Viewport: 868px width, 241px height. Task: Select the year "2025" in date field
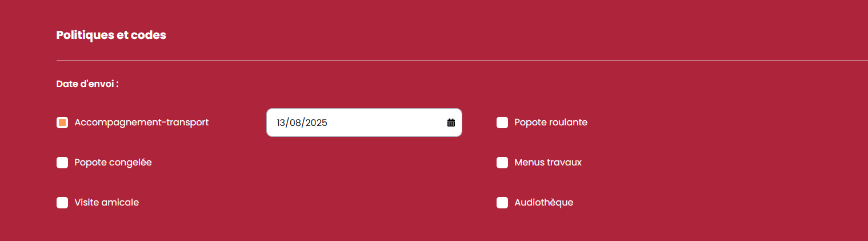tap(316, 123)
